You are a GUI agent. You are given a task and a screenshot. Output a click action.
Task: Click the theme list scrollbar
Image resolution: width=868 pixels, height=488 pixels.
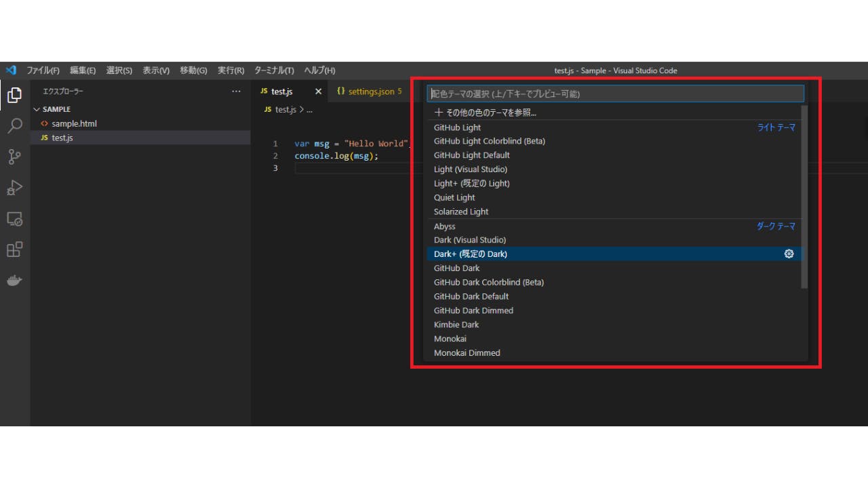pyautogui.click(x=804, y=197)
